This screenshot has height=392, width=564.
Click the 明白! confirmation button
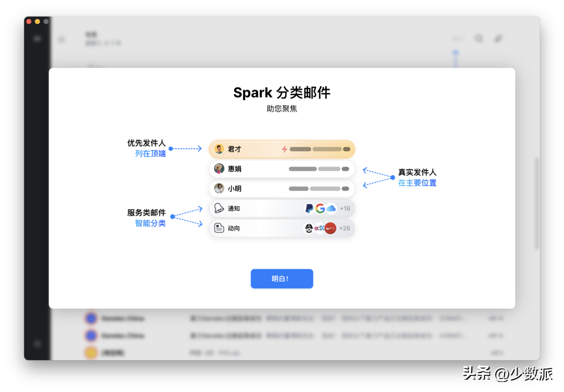281,278
